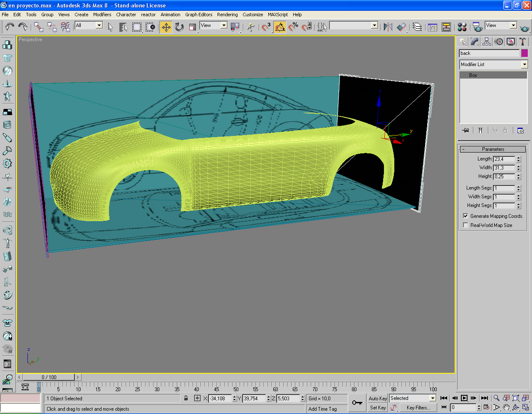Activate the Select and Rotate tool
Image resolution: width=532 pixels, height=414 pixels.
pos(179,27)
